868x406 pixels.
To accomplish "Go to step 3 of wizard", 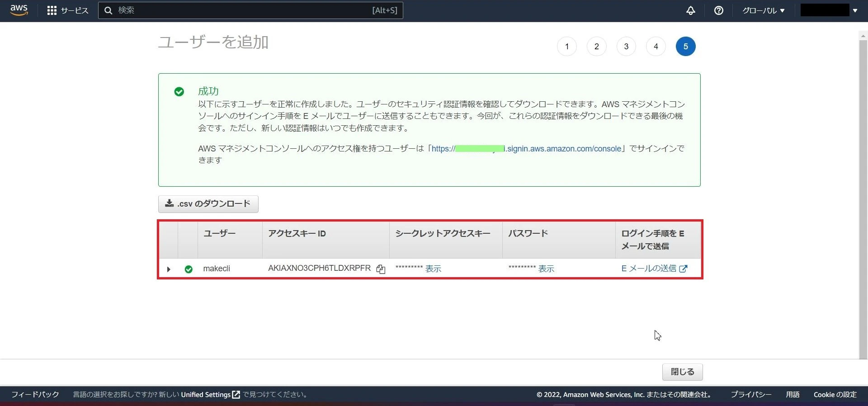I will click(626, 47).
